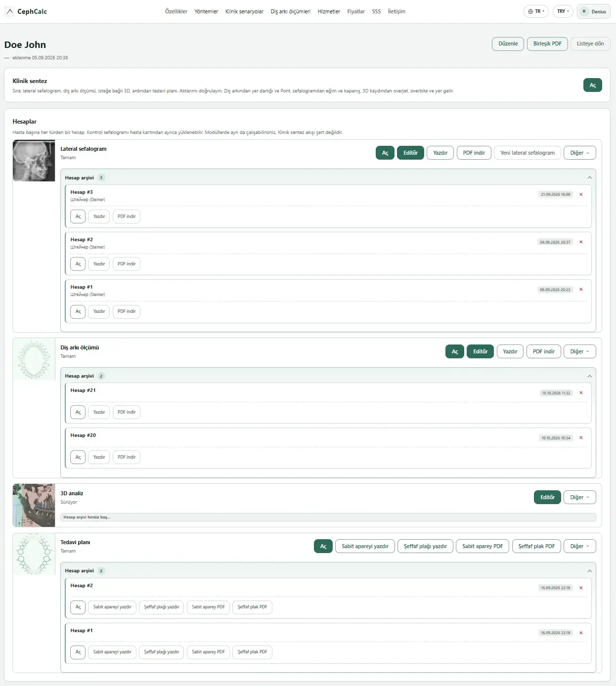Return with Listeye dön button
This screenshot has width=616, height=686.
(590, 44)
